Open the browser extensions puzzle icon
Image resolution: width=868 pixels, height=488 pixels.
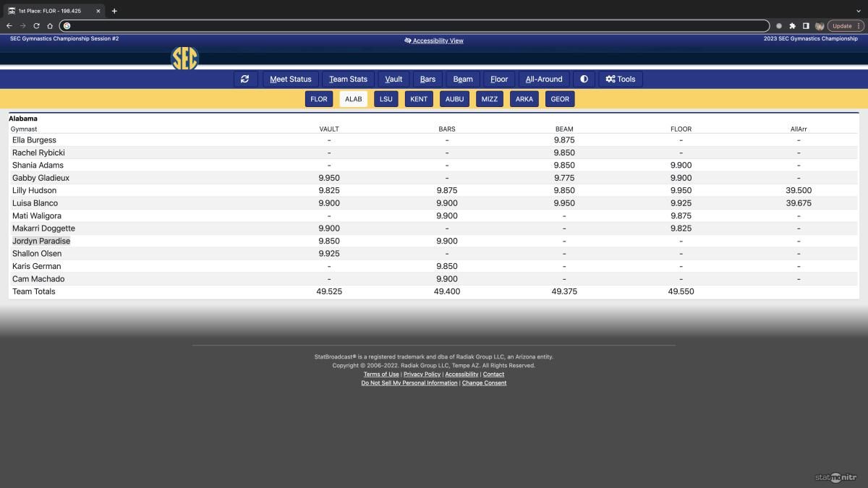pyautogui.click(x=792, y=25)
